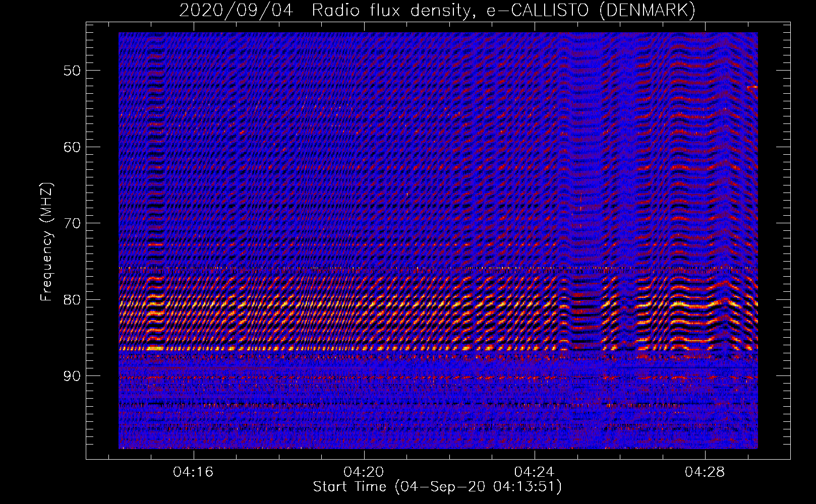The image size is (816, 504).
Task: Click the 04:20 time tick label
Action: tap(364, 472)
